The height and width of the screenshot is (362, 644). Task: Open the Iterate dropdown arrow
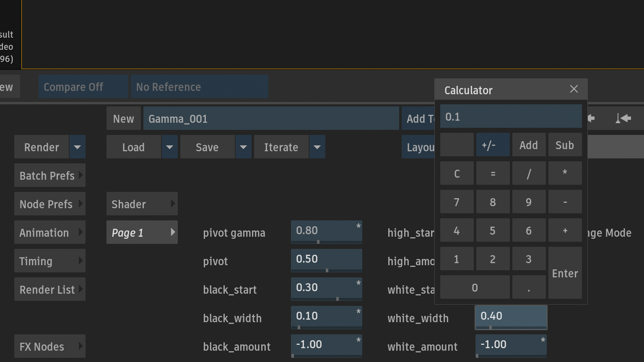[x=317, y=147]
